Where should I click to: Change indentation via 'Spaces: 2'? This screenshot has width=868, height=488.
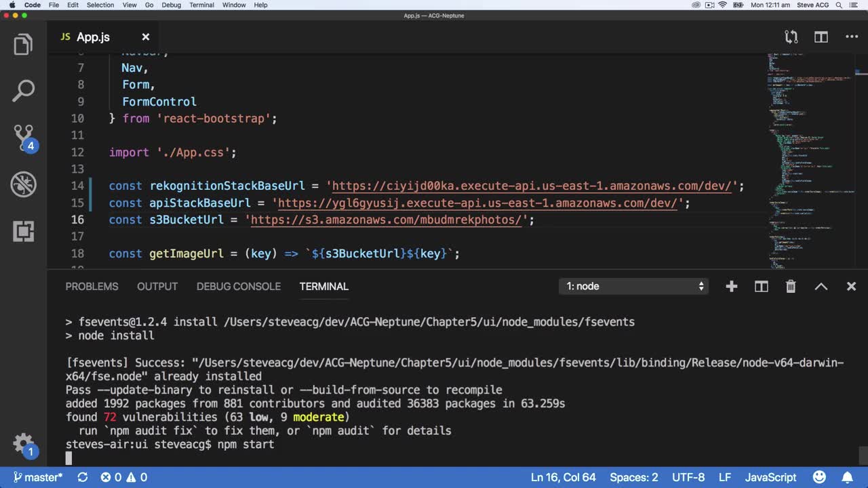(x=634, y=477)
